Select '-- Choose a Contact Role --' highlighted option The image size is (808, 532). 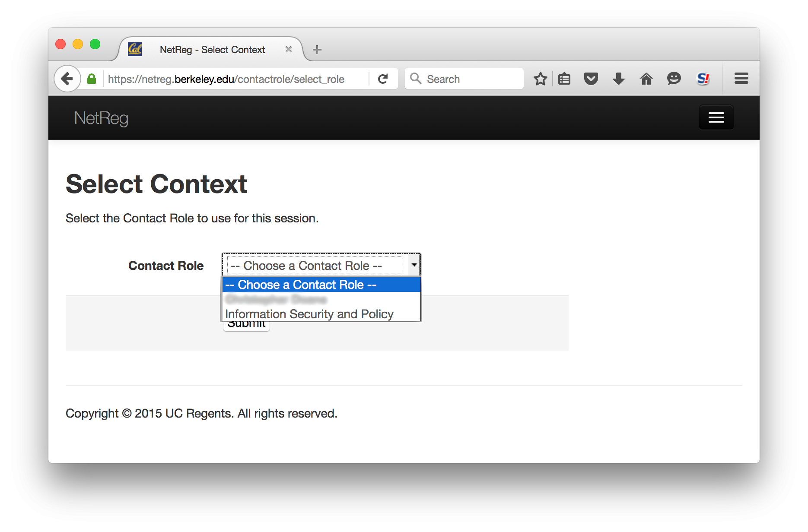click(x=321, y=285)
